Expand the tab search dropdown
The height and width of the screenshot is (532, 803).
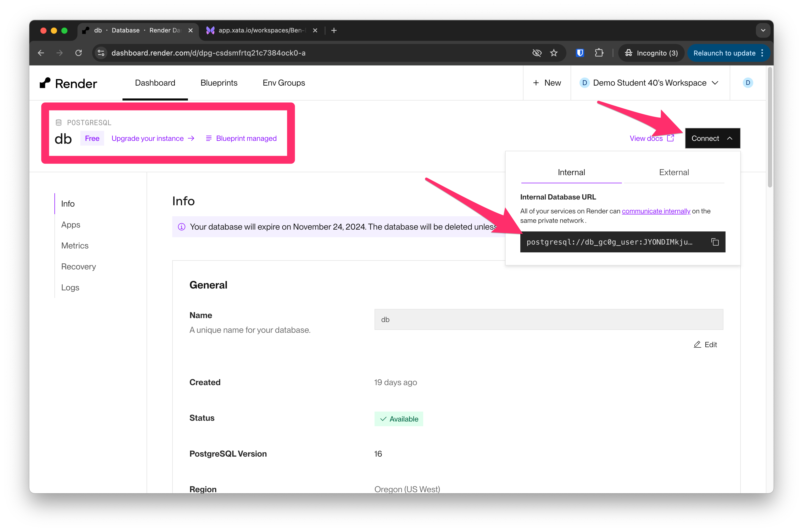[763, 30]
